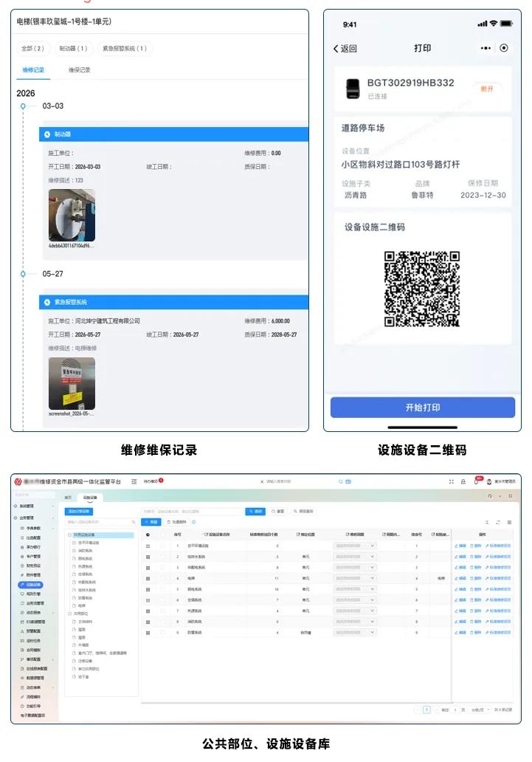The width and height of the screenshot is (532, 762).
Task: Open the dropdown in table row 9
Action: [355, 633]
